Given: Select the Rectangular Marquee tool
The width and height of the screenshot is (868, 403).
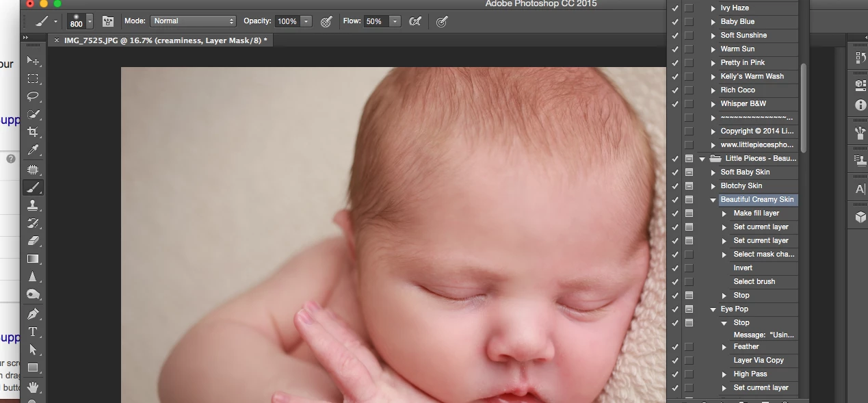Looking at the screenshot, I should pos(33,79).
